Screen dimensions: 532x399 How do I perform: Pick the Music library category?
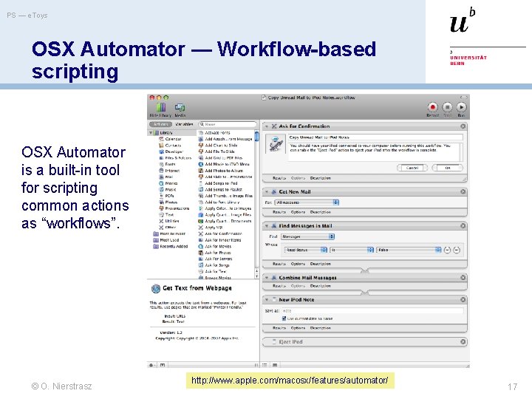[168, 190]
